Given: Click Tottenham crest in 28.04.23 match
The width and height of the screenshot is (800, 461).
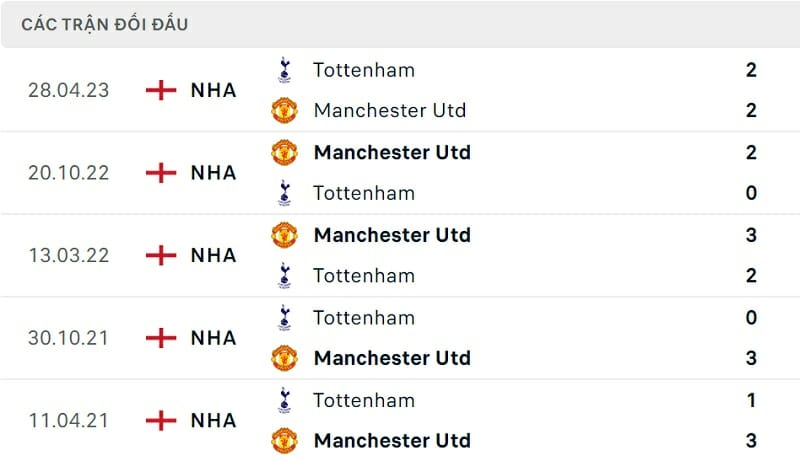Looking at the screenshot, I should click(x=285, y=70).
